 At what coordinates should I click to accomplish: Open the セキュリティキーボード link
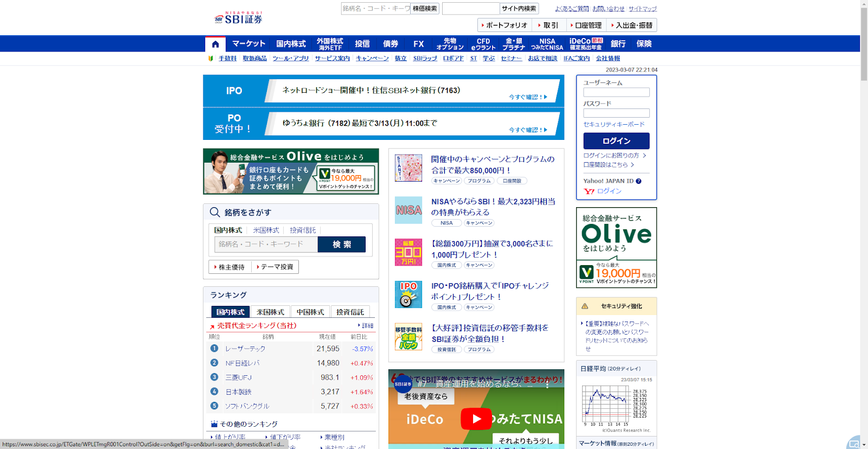pos(614,125)
